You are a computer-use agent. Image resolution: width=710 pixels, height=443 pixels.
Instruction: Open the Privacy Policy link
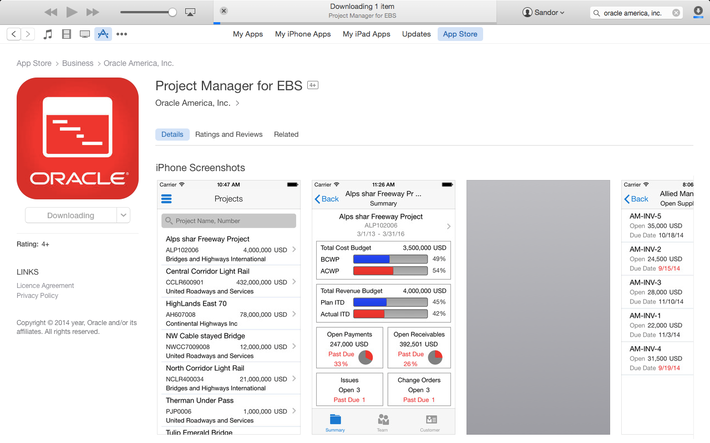37,296
